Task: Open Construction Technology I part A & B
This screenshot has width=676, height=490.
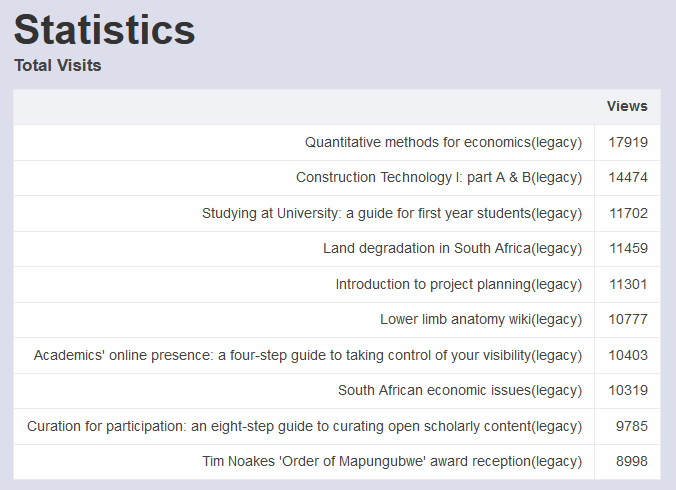Action: (x=439, y=178)
